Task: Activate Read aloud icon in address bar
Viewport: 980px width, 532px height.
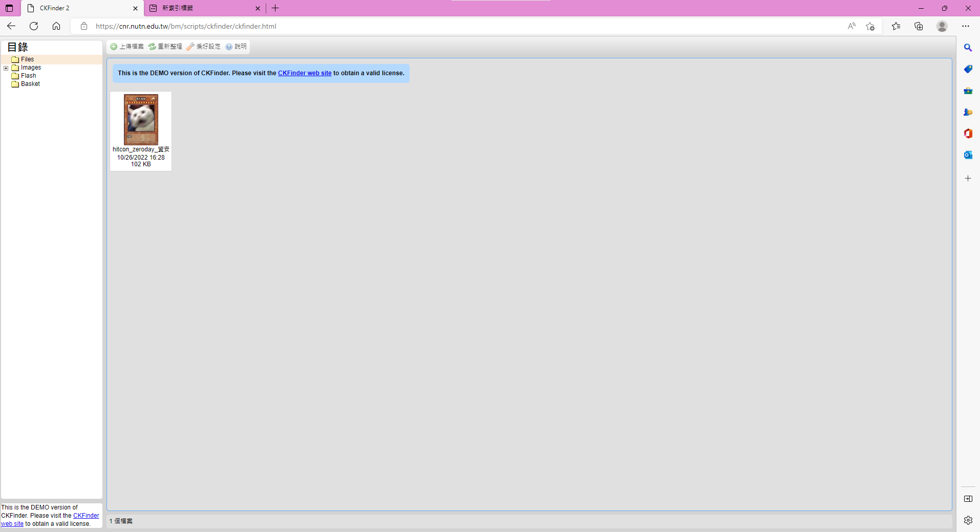Action: 851,26
